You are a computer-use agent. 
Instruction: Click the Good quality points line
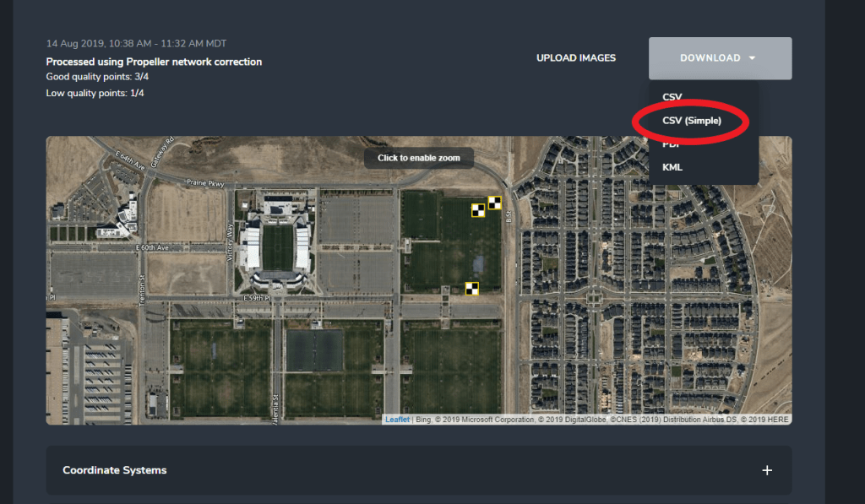97,77
